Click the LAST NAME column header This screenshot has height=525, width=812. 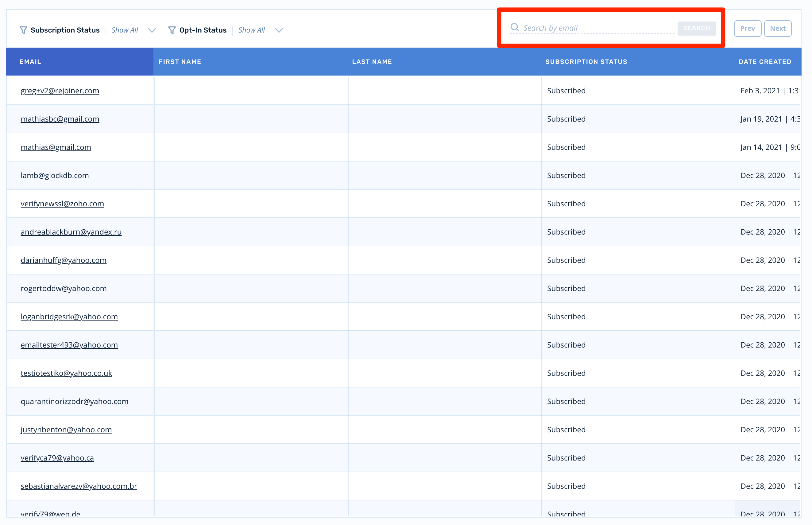(372, 62)
